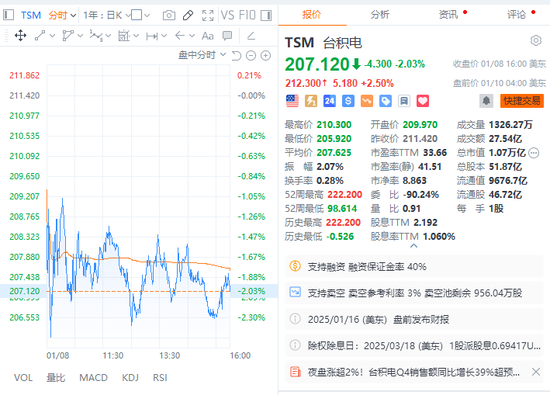Screen dimensions: 550x395
Task: Click the orange short-selling chart icon
Action: 367,101
